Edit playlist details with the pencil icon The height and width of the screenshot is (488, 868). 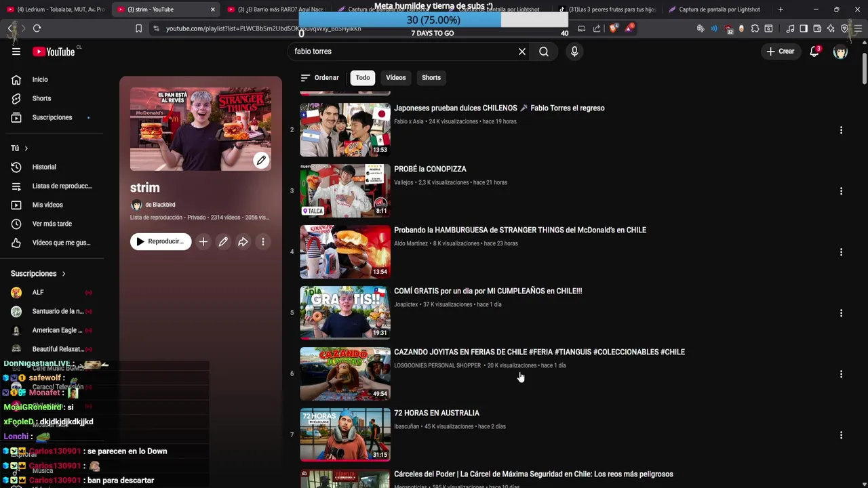pyautogui.click(x=223, y=241)
